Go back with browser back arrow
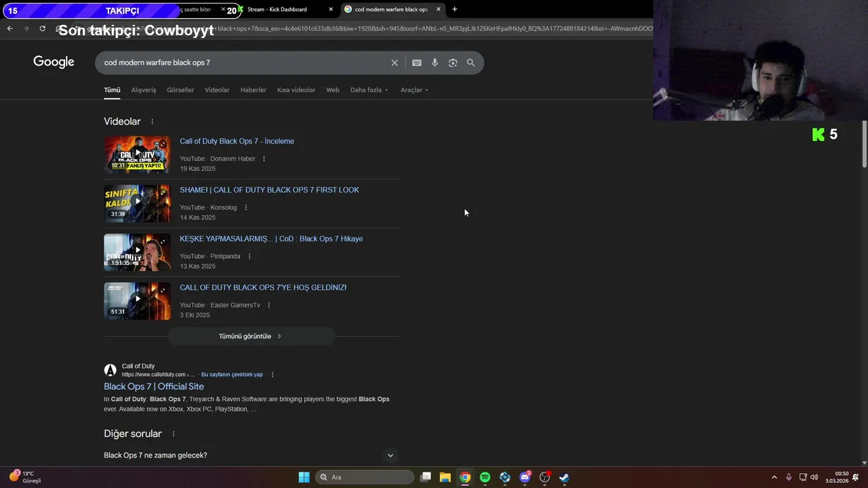 [9, 28]
